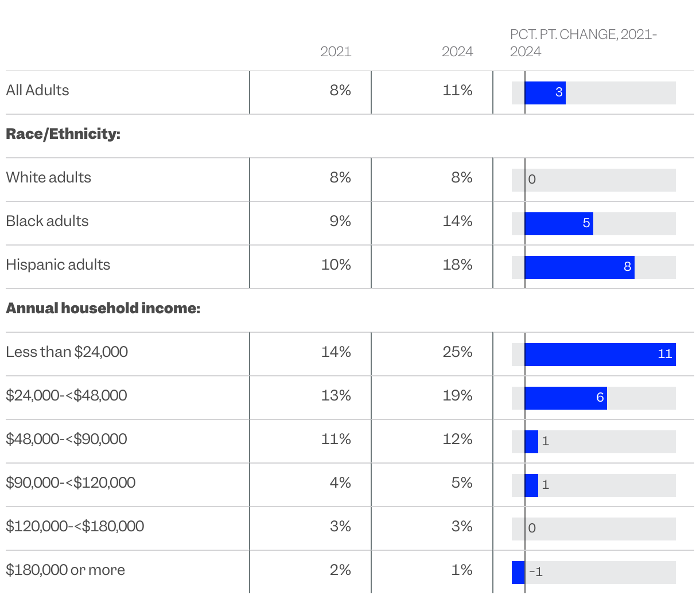700x599 pixels.
Task: Click the Less than $24,000 row label
Action: coord(67,352)
